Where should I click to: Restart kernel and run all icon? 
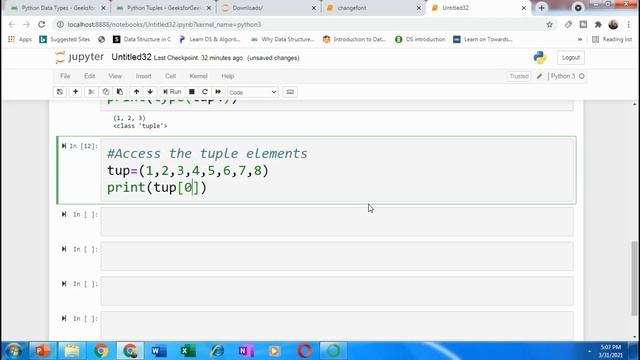[x=218, y=92]
